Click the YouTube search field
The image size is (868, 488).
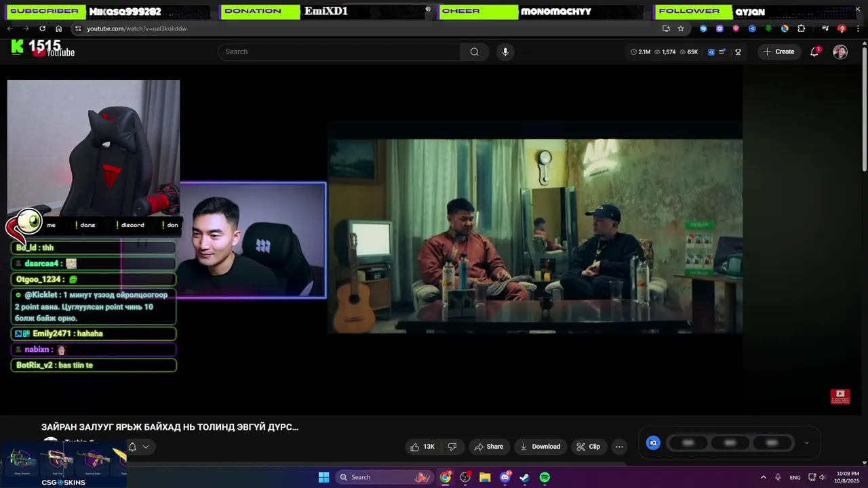[339, 52]
